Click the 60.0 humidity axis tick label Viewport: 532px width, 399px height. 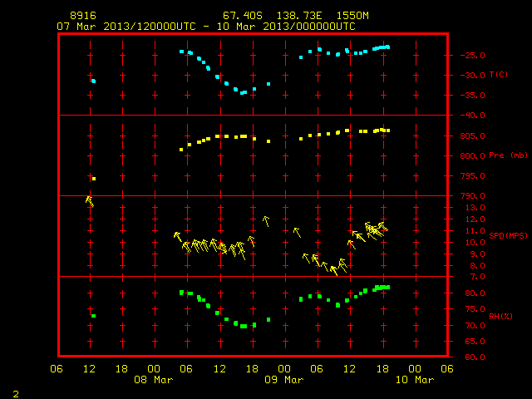pyautogui.click(x=475, y=357)
